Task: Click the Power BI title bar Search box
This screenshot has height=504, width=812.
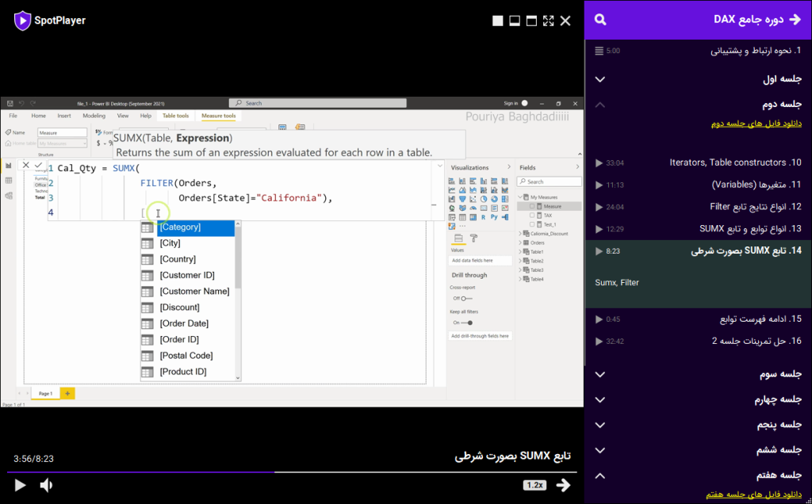Action: [317, 103]
